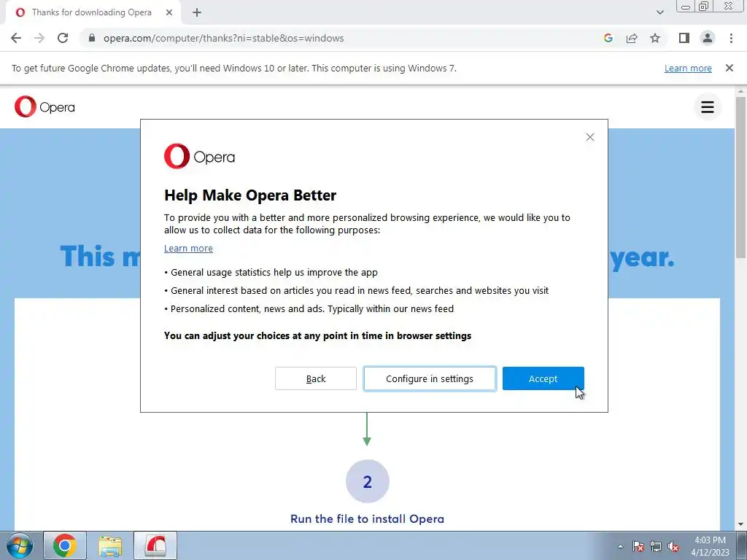Image resolution: width=747 pixels, height=560 pixels.
Task: View site information via the lock icon
Action: [x=92, y=38]
